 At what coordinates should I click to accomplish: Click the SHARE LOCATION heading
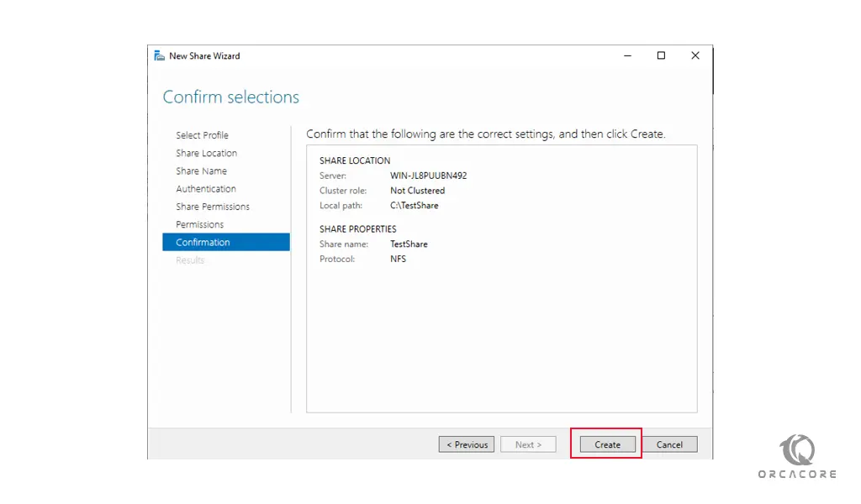point(355,160)
